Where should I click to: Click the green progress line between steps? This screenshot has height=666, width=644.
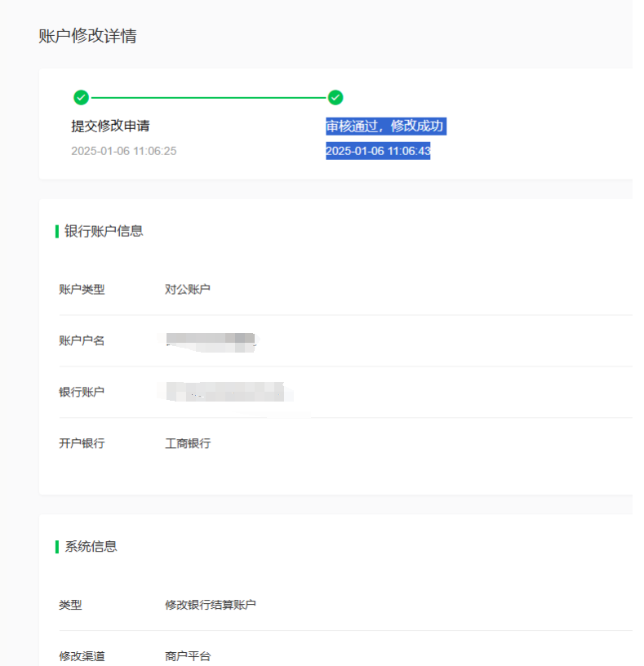[x=208, y=98]
